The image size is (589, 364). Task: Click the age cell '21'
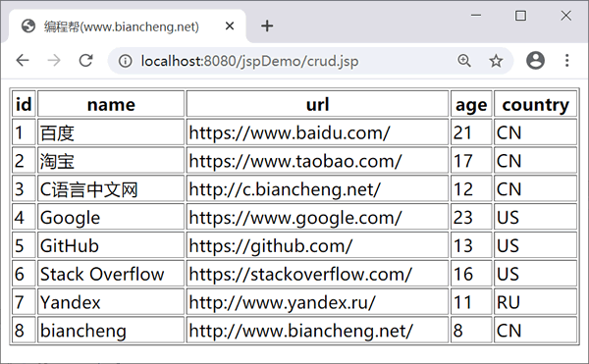pyautogui.click(x=471, y=132)
